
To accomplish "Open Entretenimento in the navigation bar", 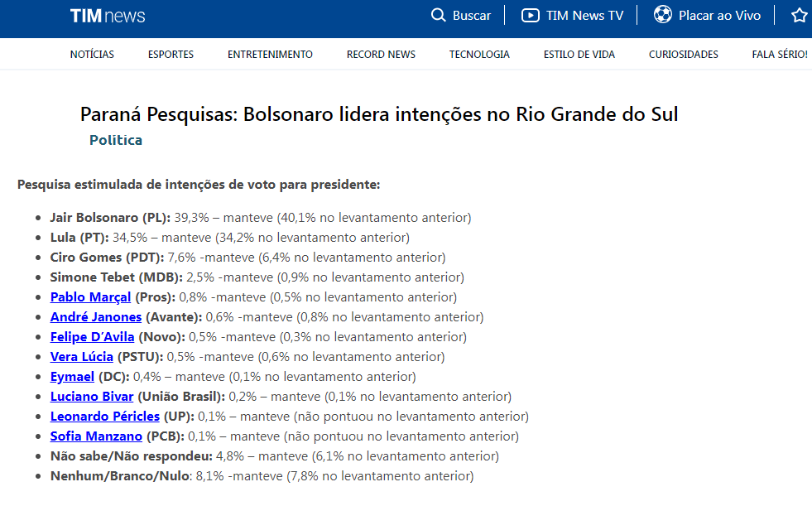I will tap(270, 55).
